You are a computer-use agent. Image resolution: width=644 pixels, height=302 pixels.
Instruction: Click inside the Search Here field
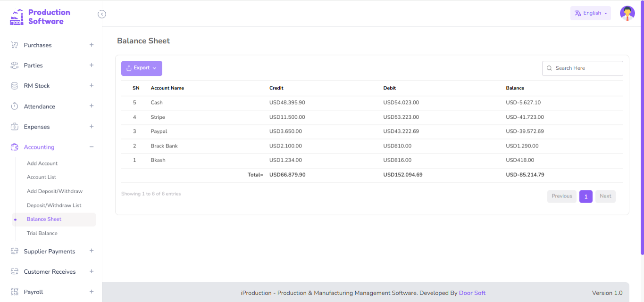tap(582, 68)
